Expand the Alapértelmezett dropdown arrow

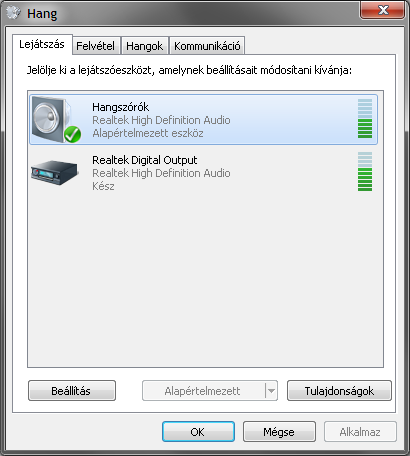click(271, 391)
